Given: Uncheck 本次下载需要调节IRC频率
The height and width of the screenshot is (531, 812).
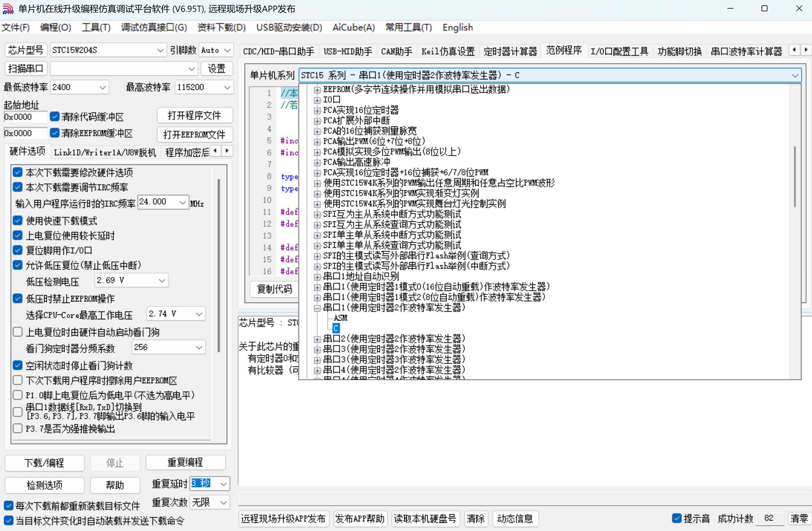Looking at the screenshot, I should pos(18,187).
